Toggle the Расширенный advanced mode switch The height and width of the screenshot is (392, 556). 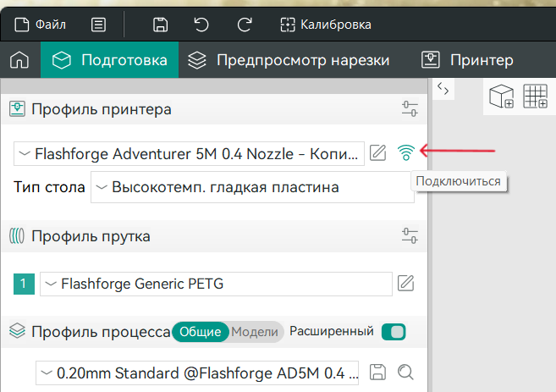[394, 331]
